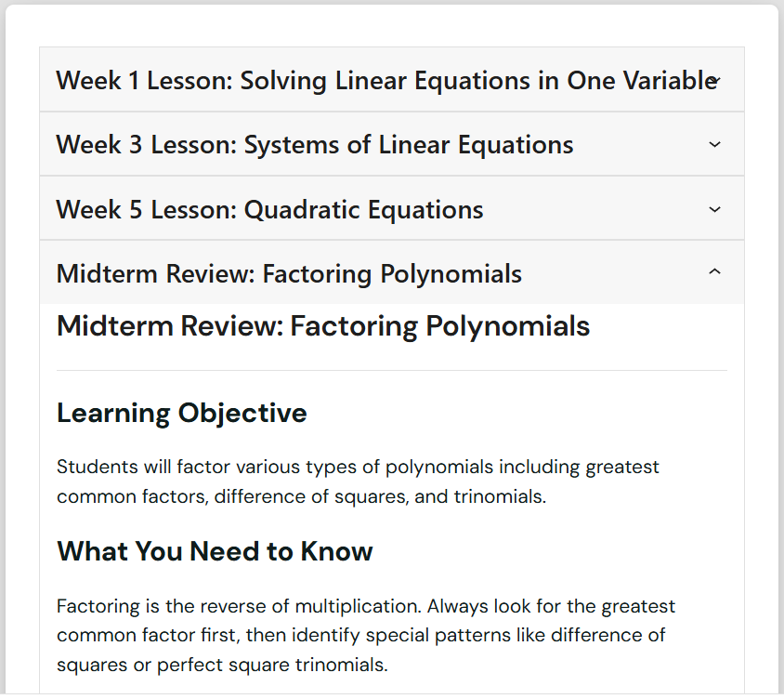Expand the Week 1 Lesson chevron arrow
784x699 pixels.
[x=714, y=81]
